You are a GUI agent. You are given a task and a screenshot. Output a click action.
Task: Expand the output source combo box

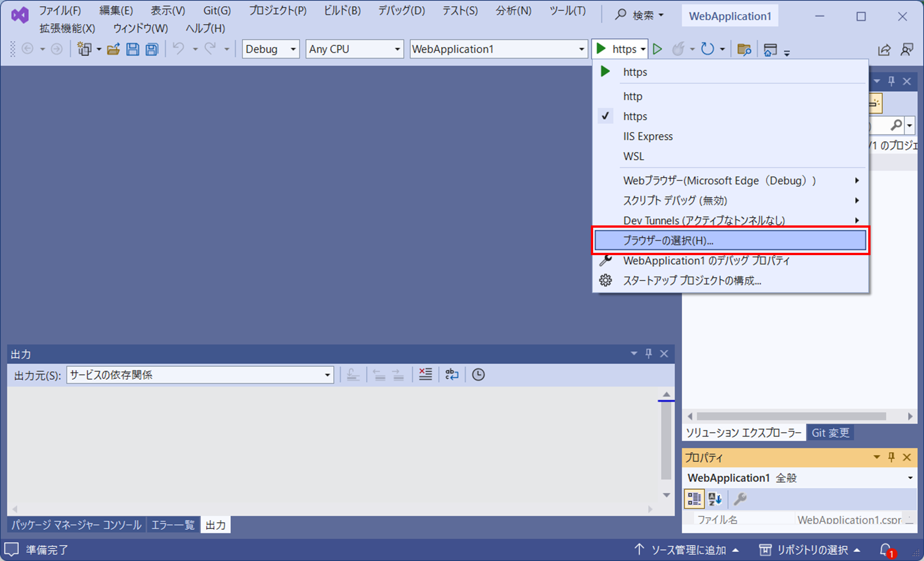click(327, 375)
